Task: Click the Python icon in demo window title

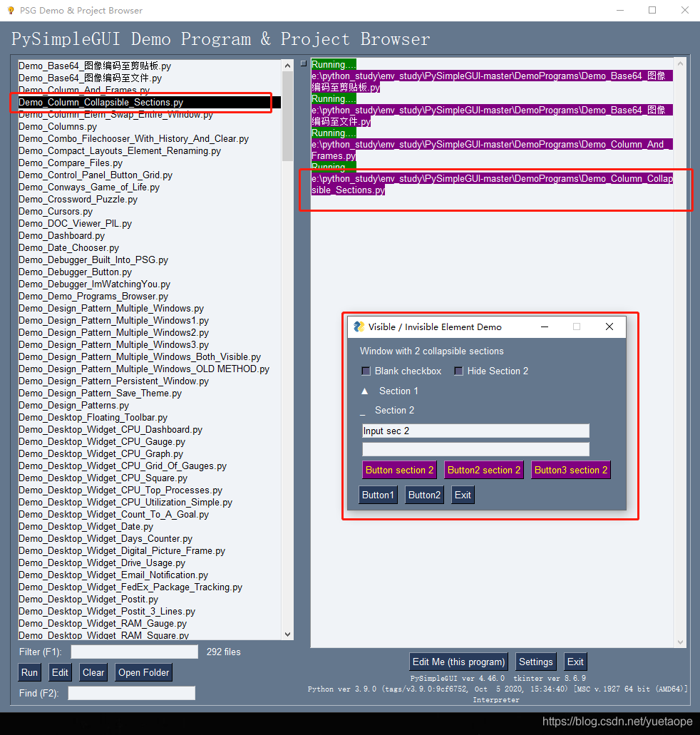Action: coord(359,327)
